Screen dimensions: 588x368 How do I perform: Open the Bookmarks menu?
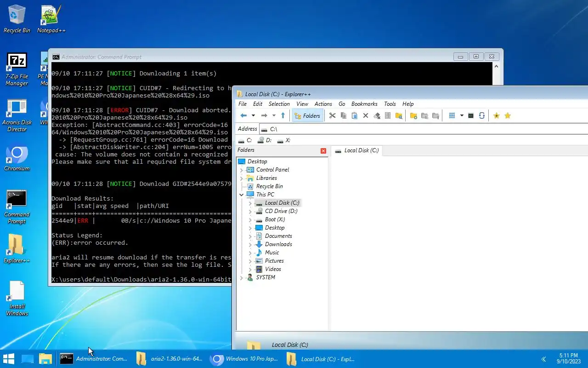[364, 104]
